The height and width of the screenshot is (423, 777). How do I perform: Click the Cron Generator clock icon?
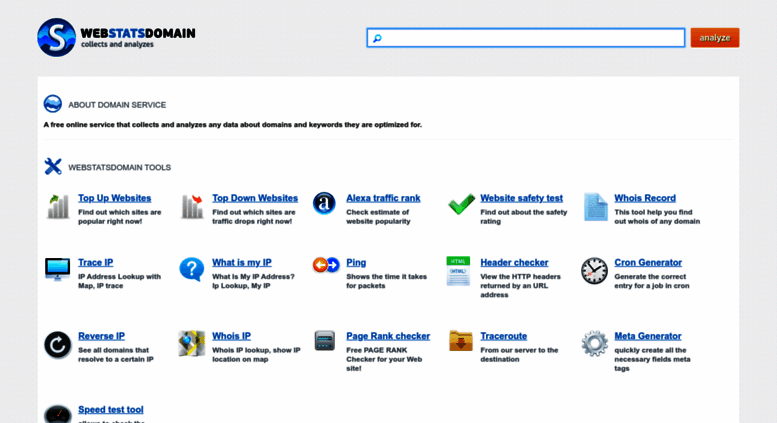point(595,271)
